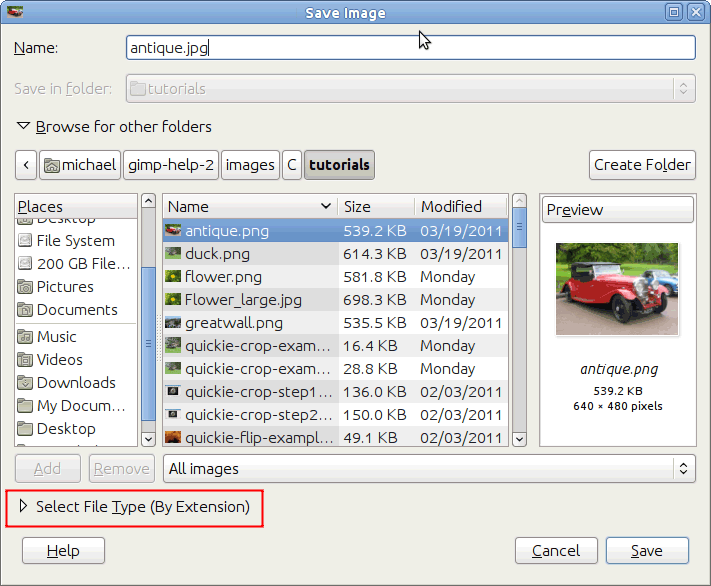The image size is (711, 586).
Task: Click the michael home folder path button
Action: pos(80,165)
